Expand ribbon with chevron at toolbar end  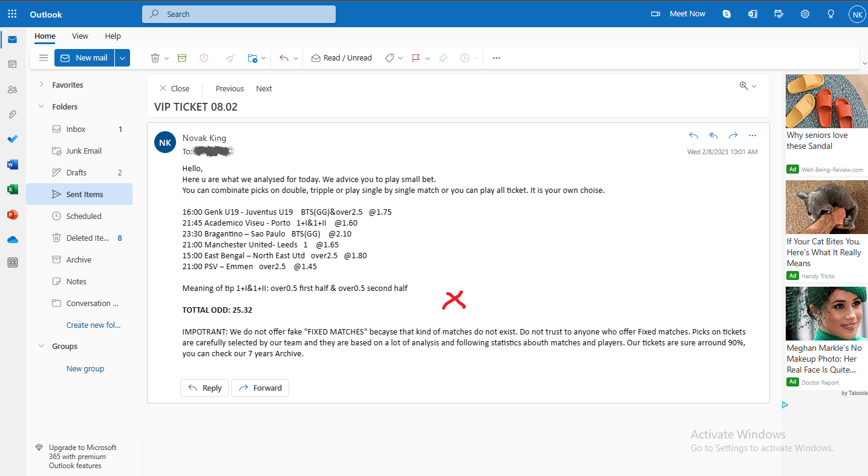[x=864, y=63]
